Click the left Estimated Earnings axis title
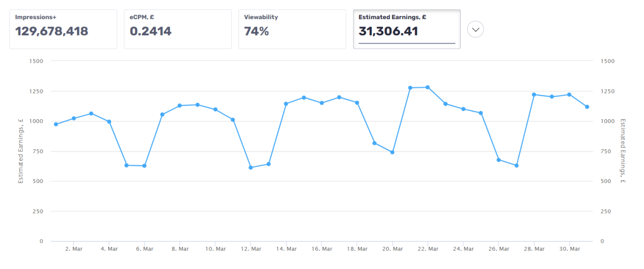This screenshot has height=269, width=644. click(x=21, y=151)
